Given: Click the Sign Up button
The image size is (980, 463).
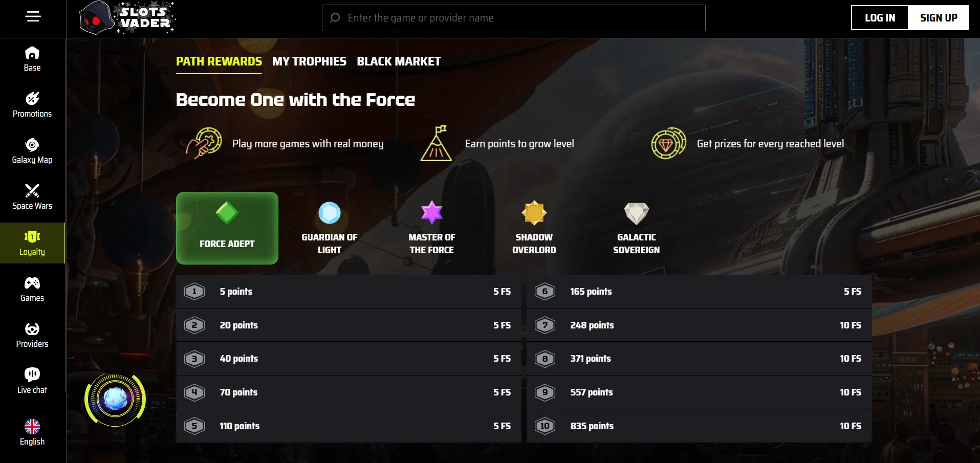Looking at the screenshot, I should [939, 18].
